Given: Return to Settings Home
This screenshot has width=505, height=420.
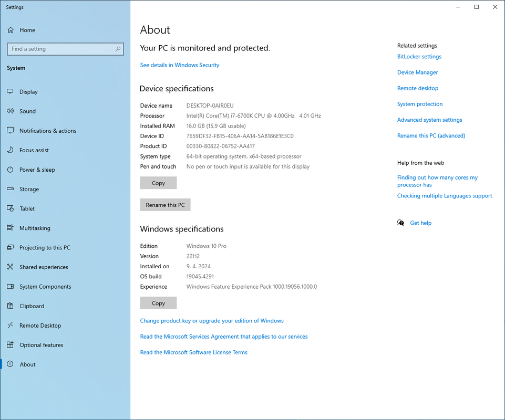Looking at the screenshot, I should click(x=65, y=30).
